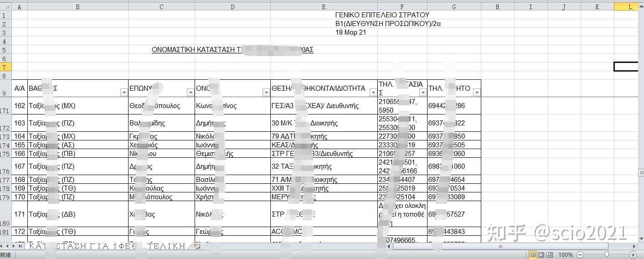Click the zoom in plus button
644x259 pixels.
tap(633, 254)
